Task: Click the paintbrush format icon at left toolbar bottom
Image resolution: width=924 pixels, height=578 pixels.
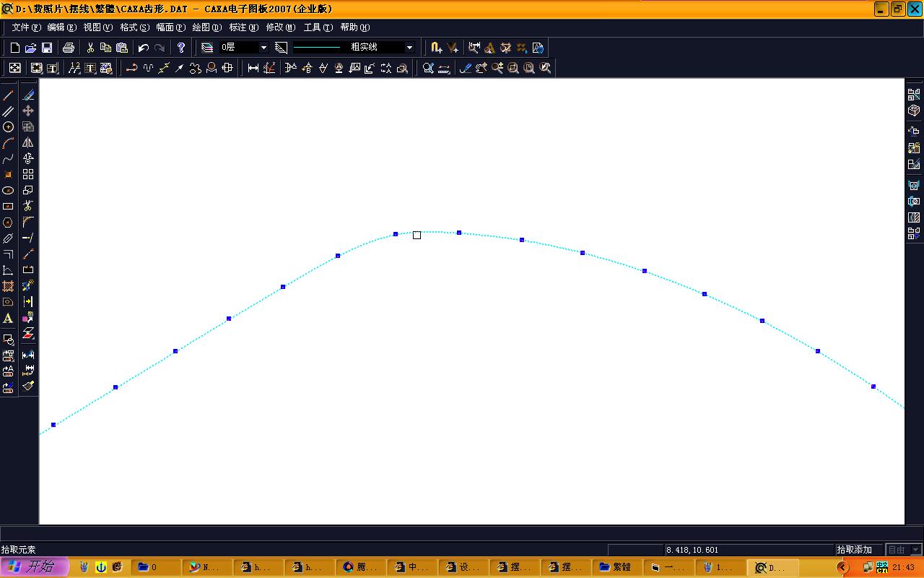Action: click(x=28, y=386)
